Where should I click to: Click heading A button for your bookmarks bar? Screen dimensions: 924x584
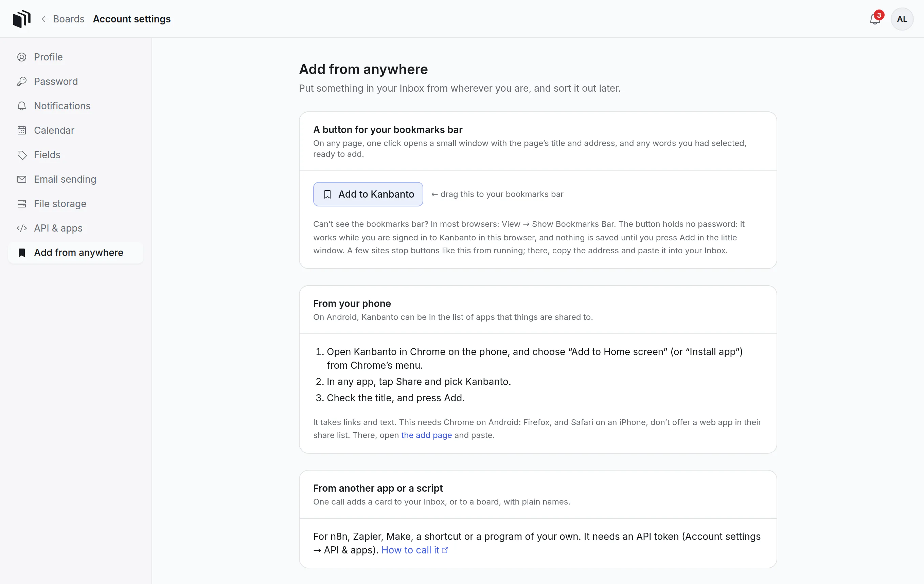pyautogui.click(x=388, y=130)
